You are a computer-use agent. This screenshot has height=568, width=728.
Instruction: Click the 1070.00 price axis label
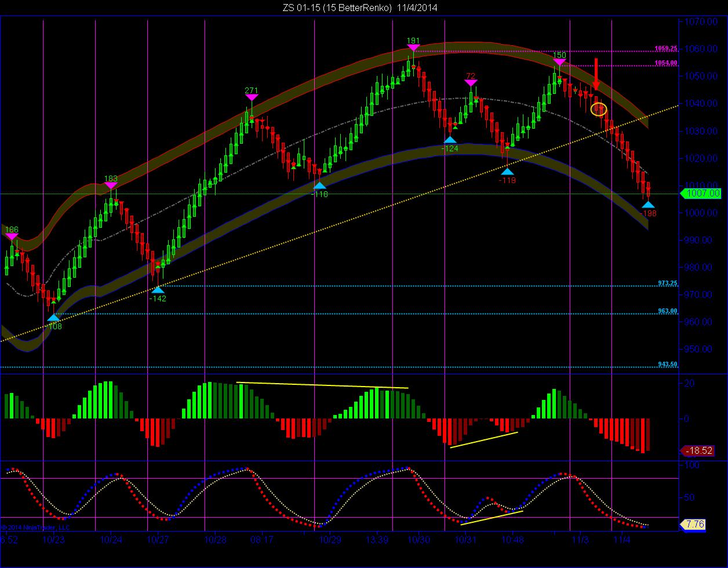coord(701,21)
